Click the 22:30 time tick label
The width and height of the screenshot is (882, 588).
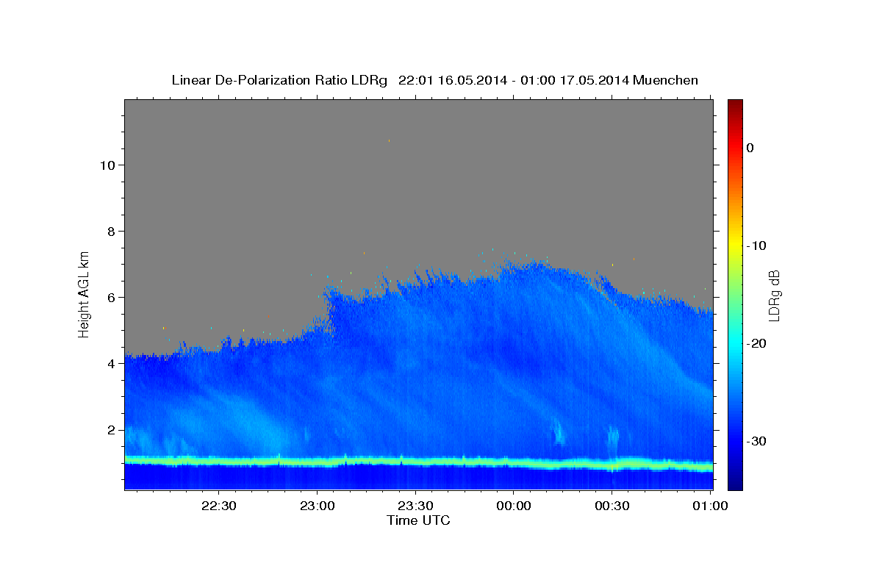(219, 506)
